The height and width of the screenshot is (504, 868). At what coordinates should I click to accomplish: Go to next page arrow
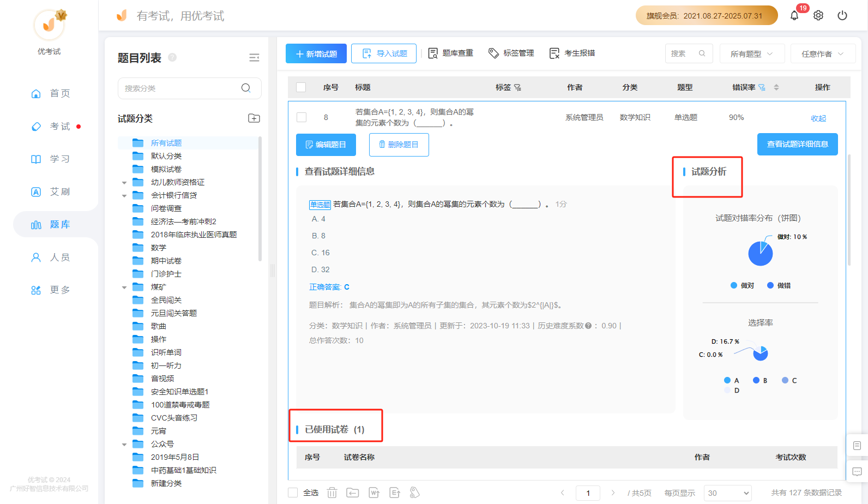click(613, 493)
